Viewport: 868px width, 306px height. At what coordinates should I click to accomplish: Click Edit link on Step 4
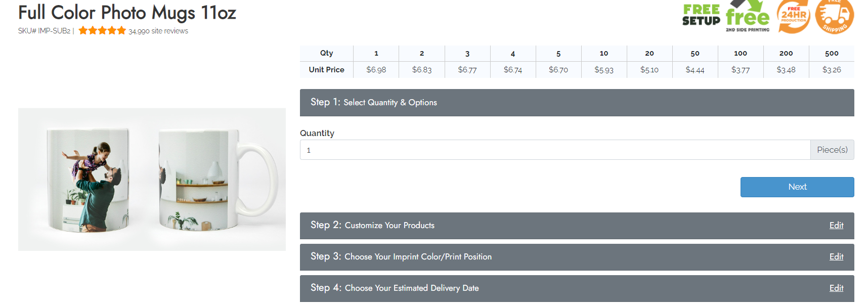(x=836, y=288)
